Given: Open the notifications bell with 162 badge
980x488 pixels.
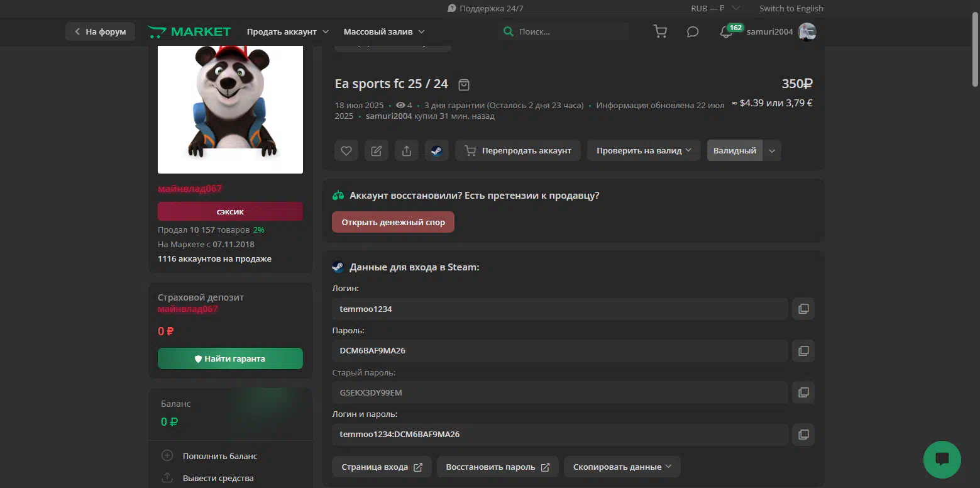Looking at the screenshot, I should coord(726,31).
